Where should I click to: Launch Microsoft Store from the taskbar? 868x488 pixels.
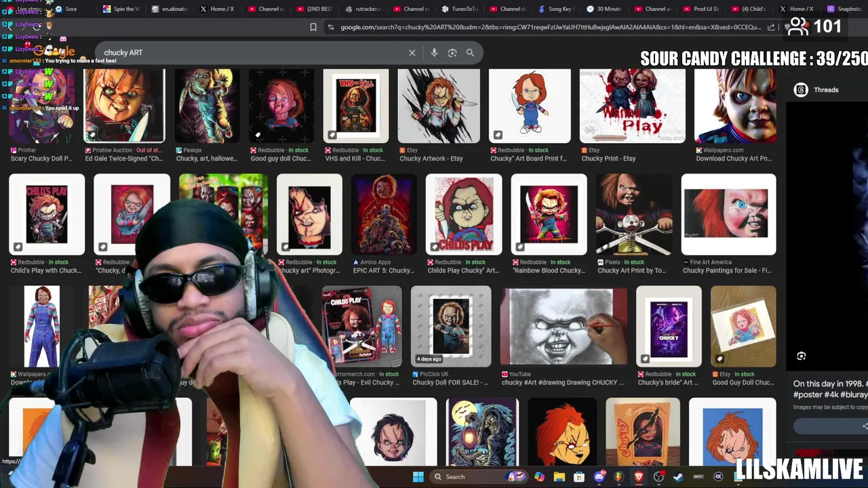[x=578, y=476]
